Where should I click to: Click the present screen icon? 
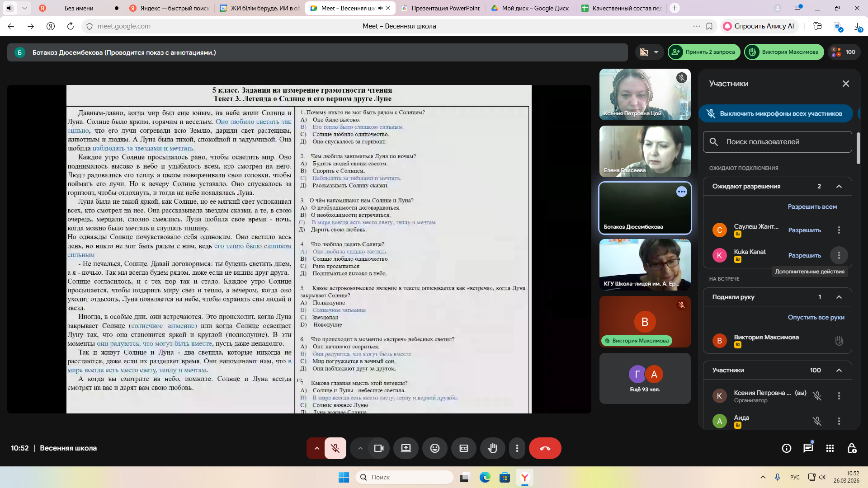point(406,448)
